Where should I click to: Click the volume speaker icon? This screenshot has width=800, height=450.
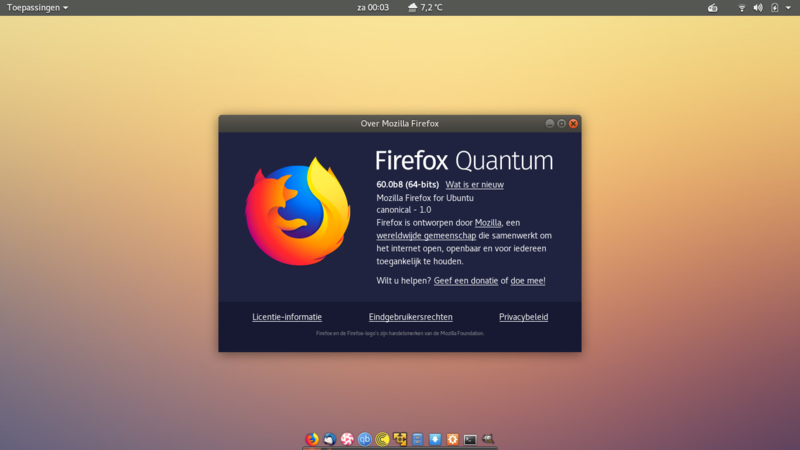757,8
